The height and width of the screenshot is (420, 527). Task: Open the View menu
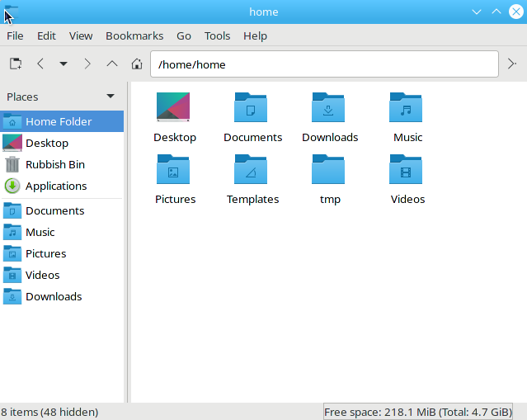pos(81,35)
